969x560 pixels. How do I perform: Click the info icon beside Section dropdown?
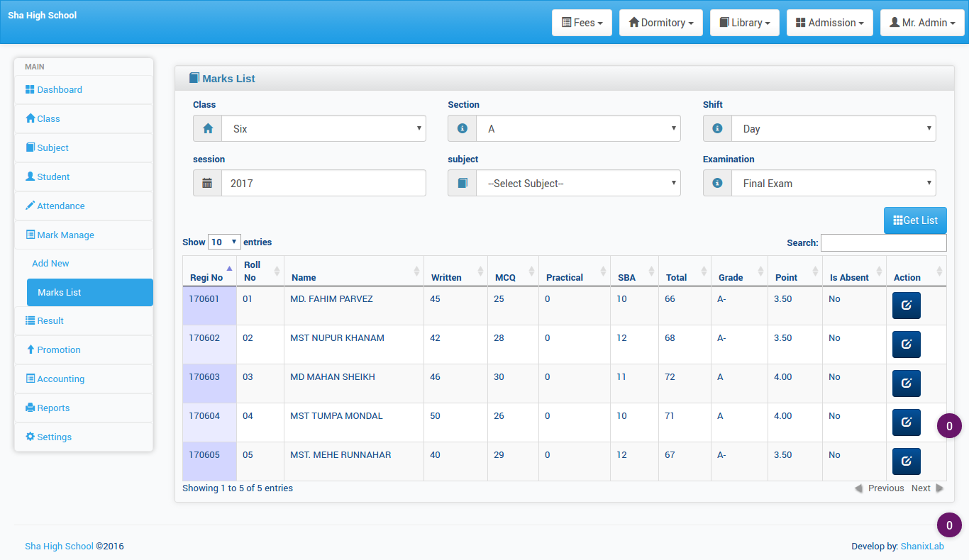463,129
